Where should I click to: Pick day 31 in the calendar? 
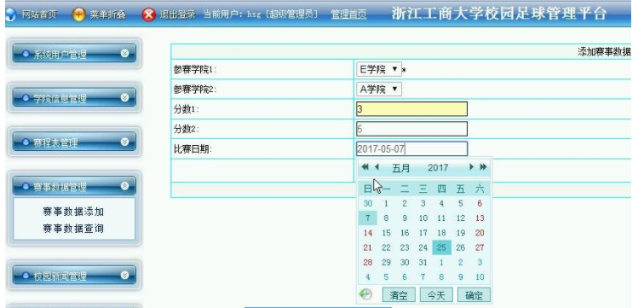point(423,263)
